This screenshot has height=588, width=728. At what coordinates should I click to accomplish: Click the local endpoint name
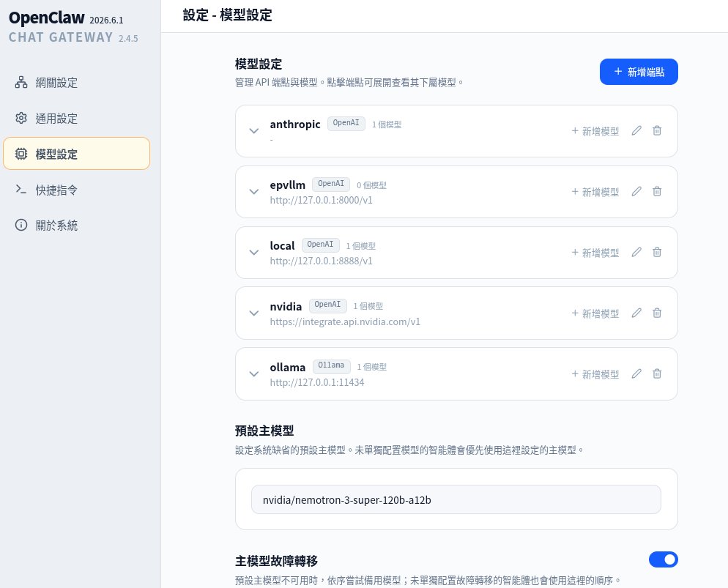pos(282,245)
